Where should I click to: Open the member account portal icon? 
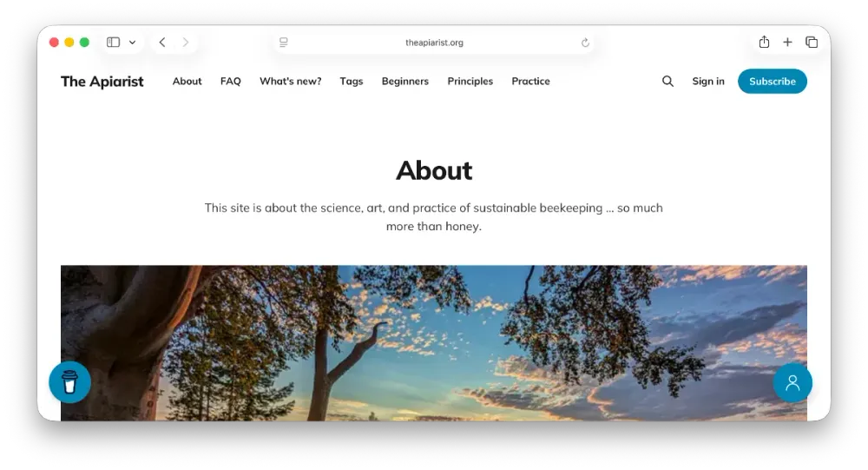792,382
